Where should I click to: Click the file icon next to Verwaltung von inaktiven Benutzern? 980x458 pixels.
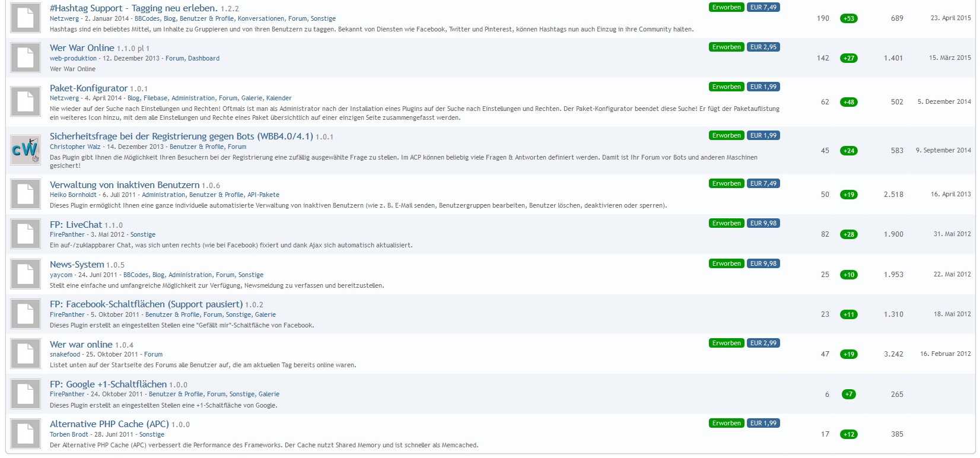(x=26, y=194)
